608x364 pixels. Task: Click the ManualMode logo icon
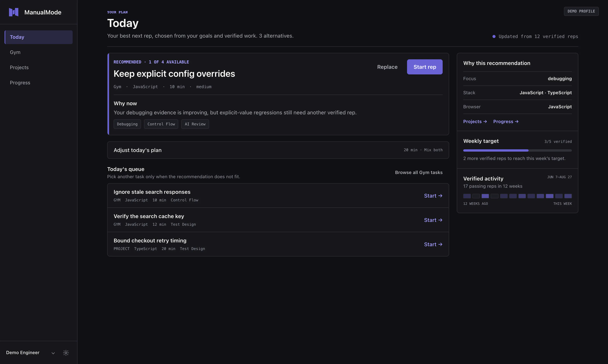tap(14, 12)
